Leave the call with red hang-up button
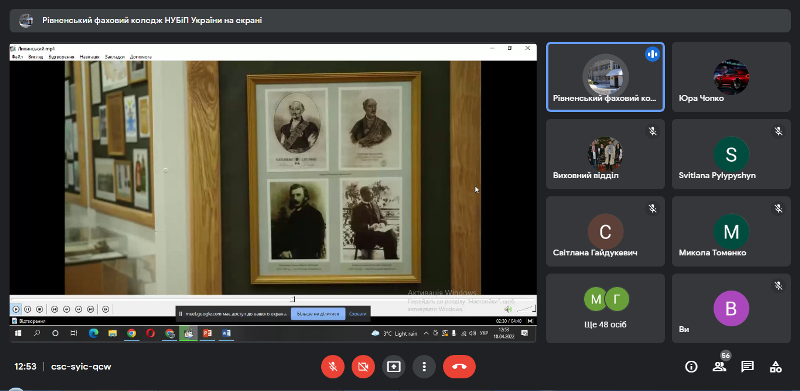 point(459,366)
